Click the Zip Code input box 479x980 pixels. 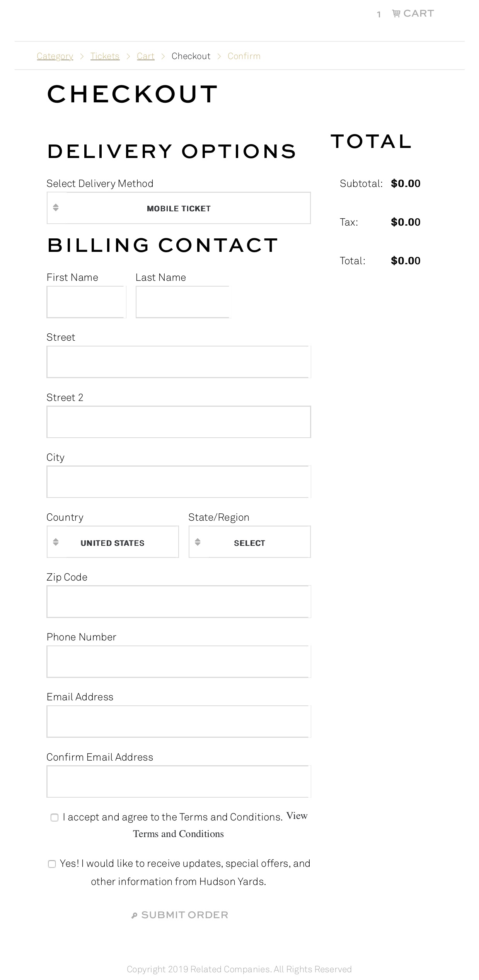click(x=179, y=602)
